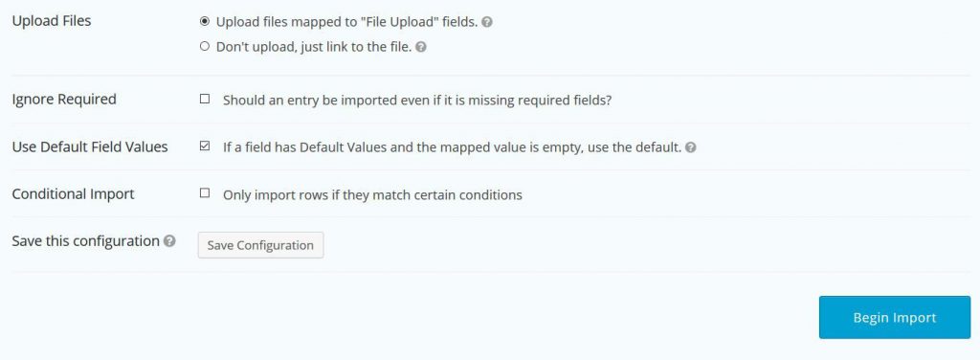Click the "Conditional Import" row heading
Viewport: 980px width, 360px height.
click(x=73, y=193)
